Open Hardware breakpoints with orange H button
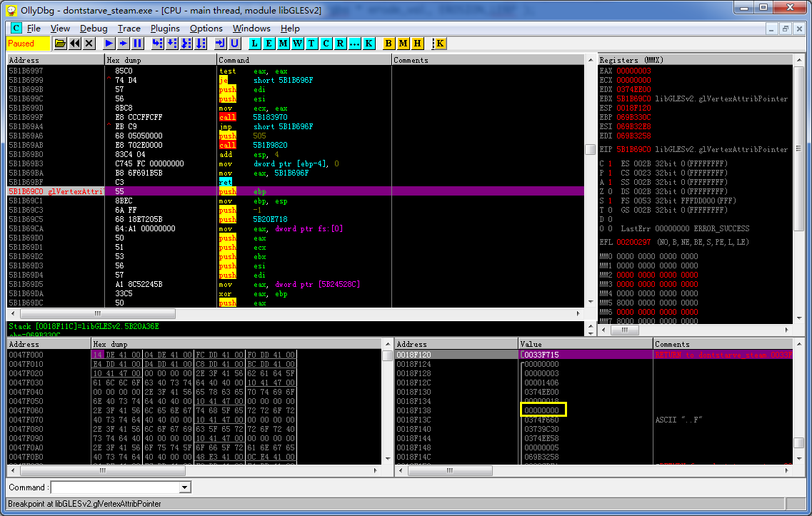812x516 pixels. click(x=417, y=44)
